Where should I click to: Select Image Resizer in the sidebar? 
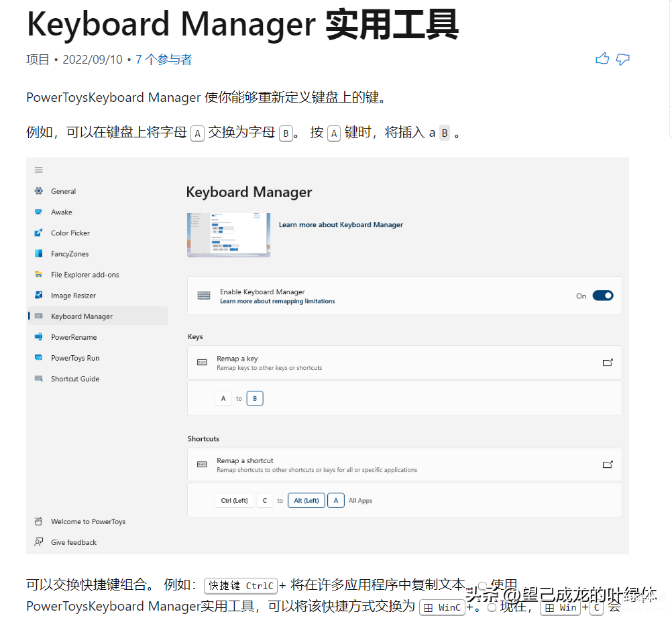point(73,296)
